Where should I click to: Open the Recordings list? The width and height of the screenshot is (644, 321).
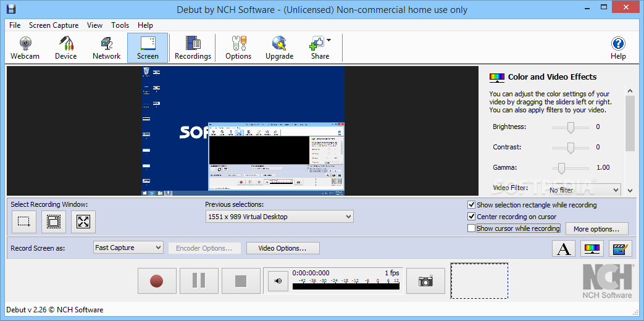pyautogui.click(x=193, y=48)
